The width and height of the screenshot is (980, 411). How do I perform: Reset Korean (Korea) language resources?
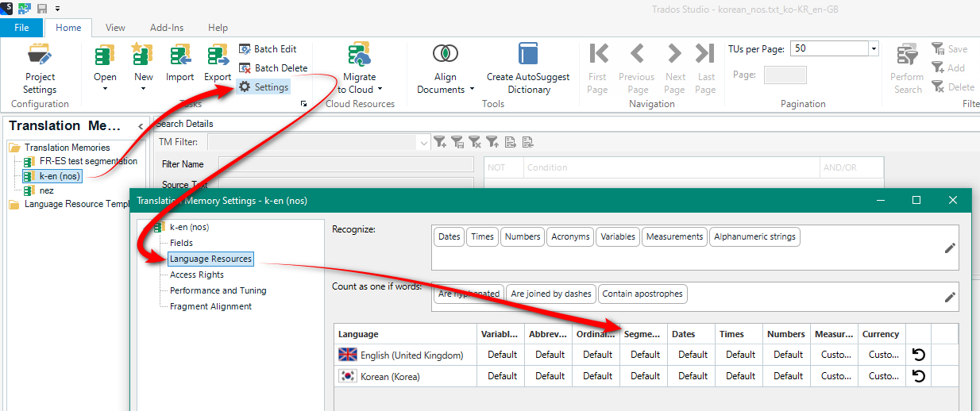(x=919, y=376)
